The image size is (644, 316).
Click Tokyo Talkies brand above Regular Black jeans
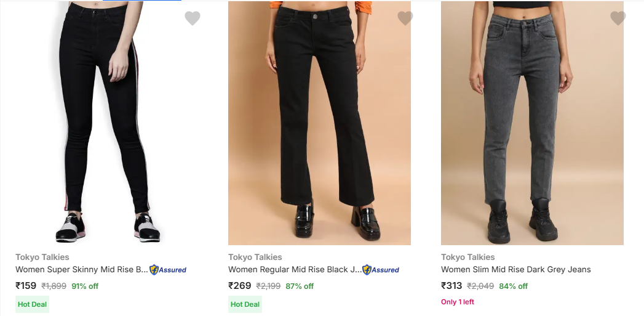(x=255, y=257)
